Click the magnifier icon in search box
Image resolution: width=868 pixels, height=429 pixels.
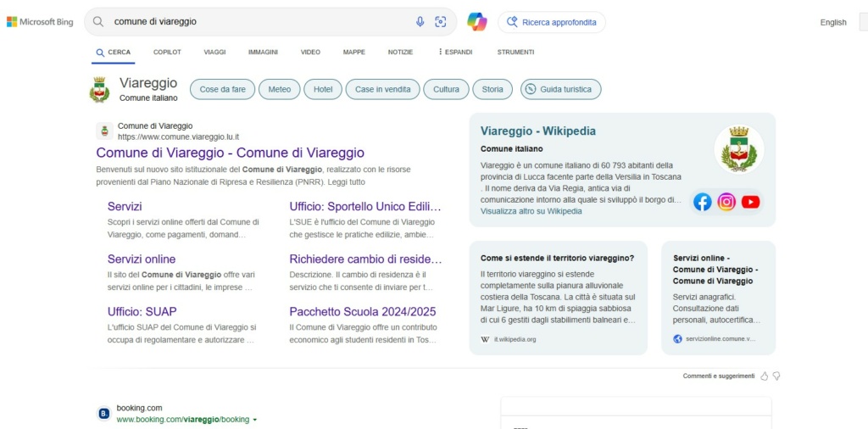click(98, 21)
